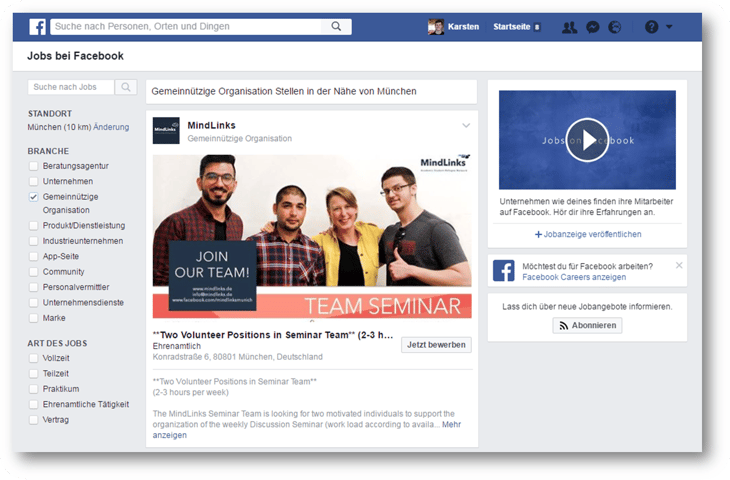This screenshot has width=730, height=480.
Task: Check the Community checkbox
Action: click(x=34, y=272)
